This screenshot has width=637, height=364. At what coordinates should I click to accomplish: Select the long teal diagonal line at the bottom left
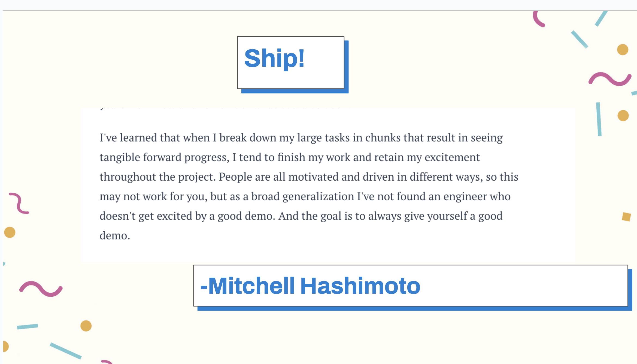(x=66, y=351)
